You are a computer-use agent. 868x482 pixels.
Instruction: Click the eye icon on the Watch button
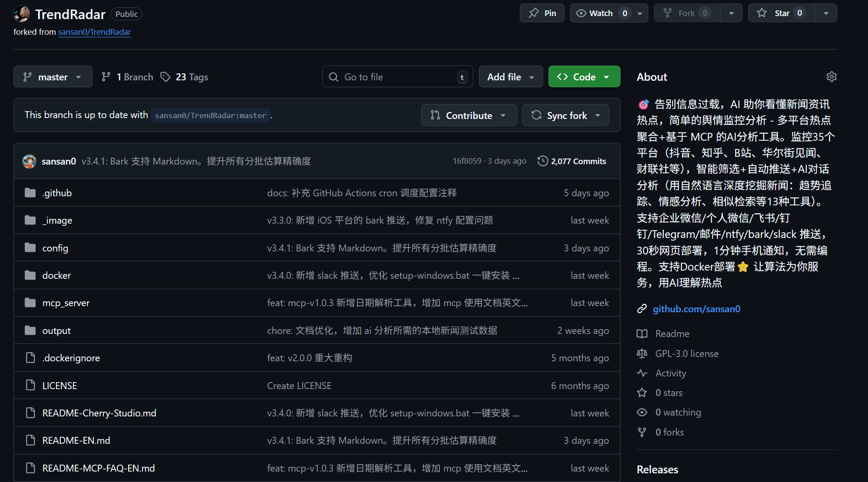tap(581, 13)
